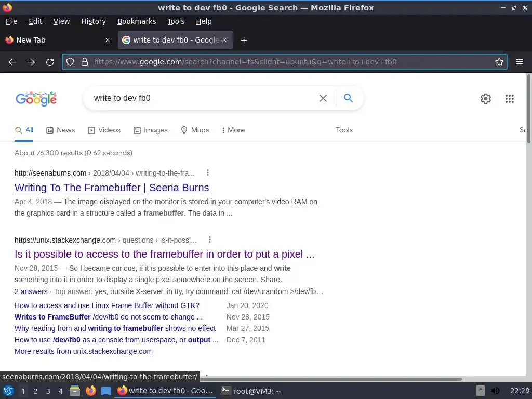Open Writes to FrameBuffer /dev/fb0 link
Viewport: 532px width, 399px height.
click(x=108, y=317)
